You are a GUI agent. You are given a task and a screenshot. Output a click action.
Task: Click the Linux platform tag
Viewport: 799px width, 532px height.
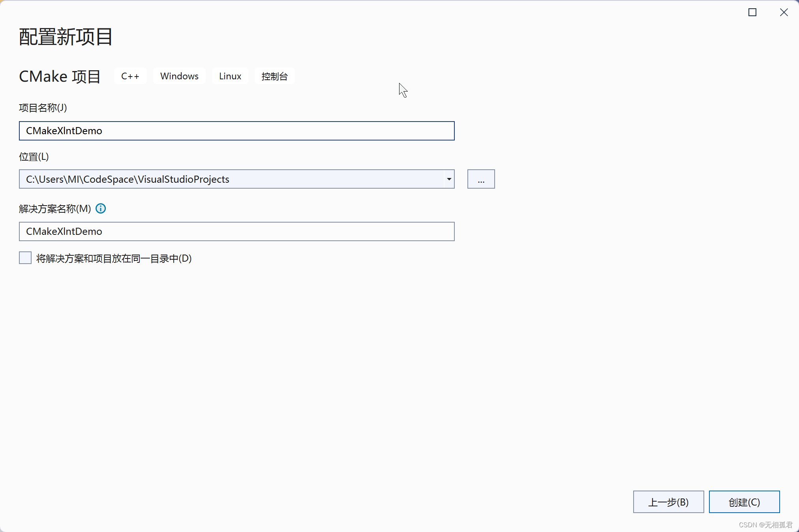click(x=230, y=76)
